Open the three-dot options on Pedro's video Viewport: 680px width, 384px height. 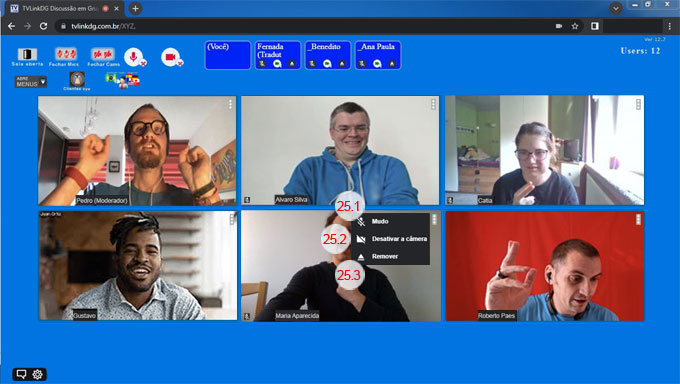tap(230, 104)
